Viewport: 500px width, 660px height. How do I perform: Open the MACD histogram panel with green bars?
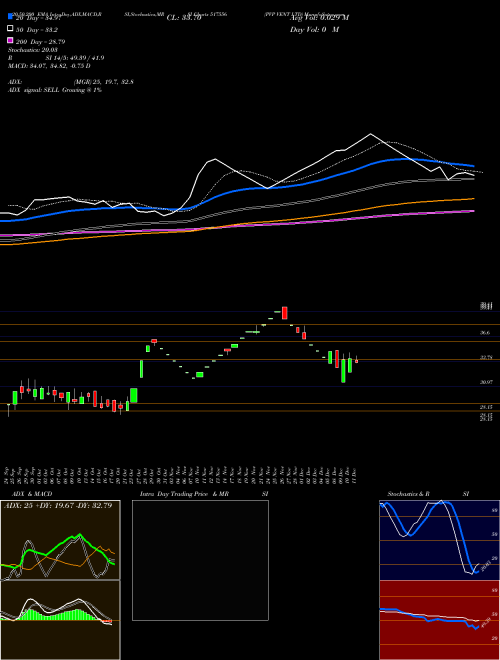click(60, 620)
